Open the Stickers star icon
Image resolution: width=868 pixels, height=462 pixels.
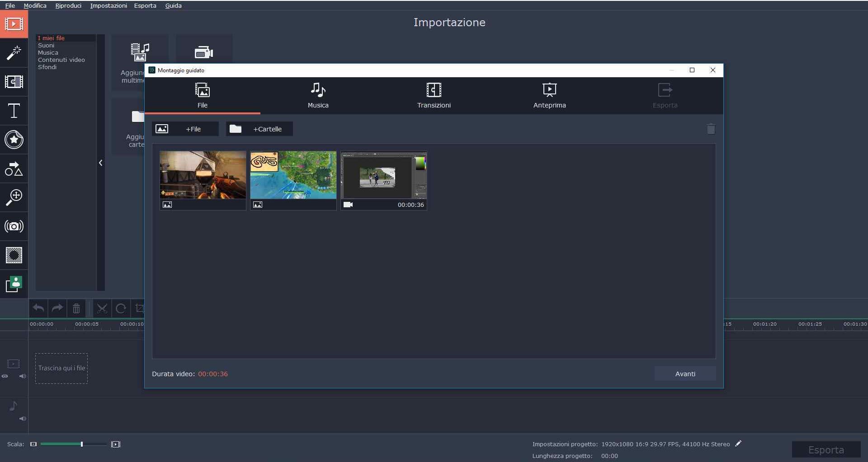coord(14,140)
